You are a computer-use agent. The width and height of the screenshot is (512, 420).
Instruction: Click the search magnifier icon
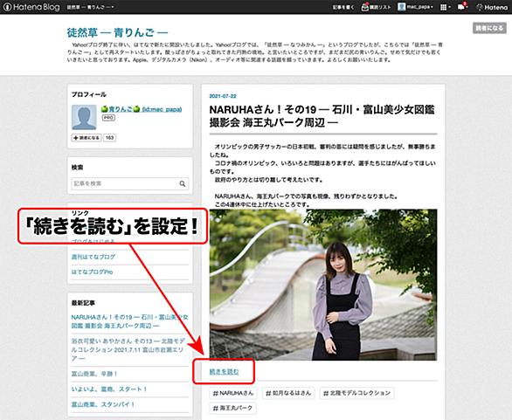pyautogui.click(x=183, y=183)
